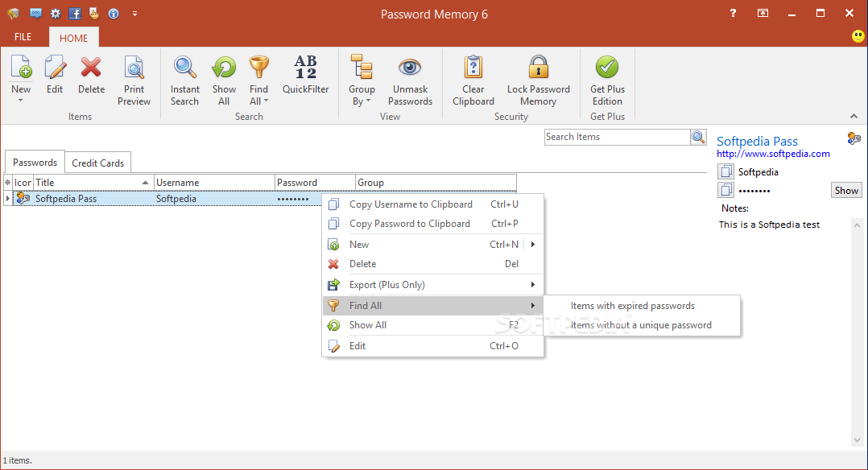The height and width of the screenshot is (470, 868).
Task: Select Find All in the context menu
Action: point(433,306)
